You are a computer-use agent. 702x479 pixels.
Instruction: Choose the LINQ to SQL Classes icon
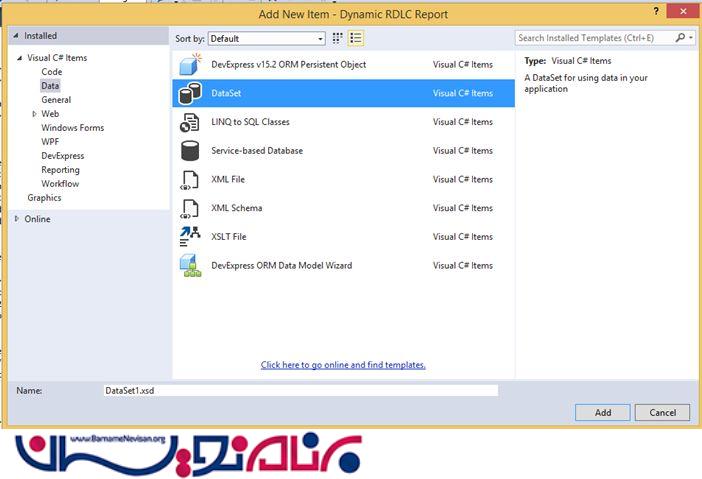click(189, 122)
